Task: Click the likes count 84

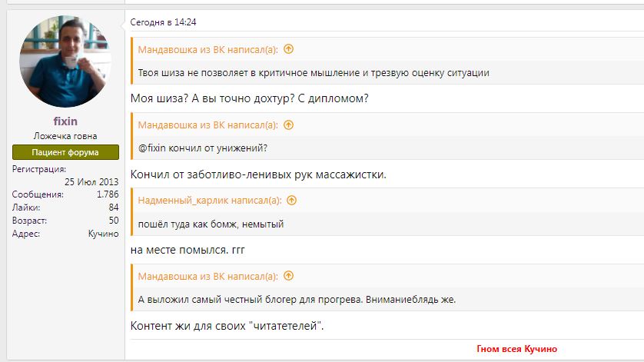Action: pyautogui.click(x=114, y=208)
